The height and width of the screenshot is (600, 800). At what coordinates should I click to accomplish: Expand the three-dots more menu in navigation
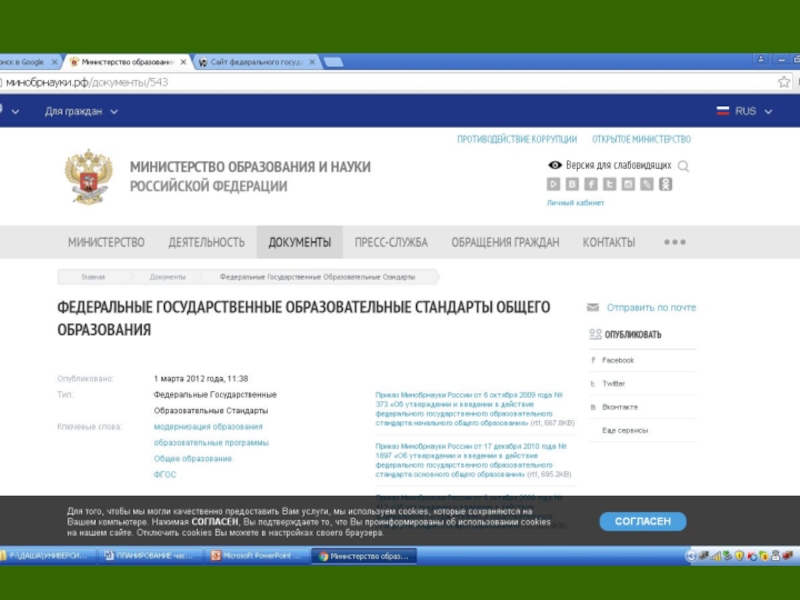tap(675, 242)
